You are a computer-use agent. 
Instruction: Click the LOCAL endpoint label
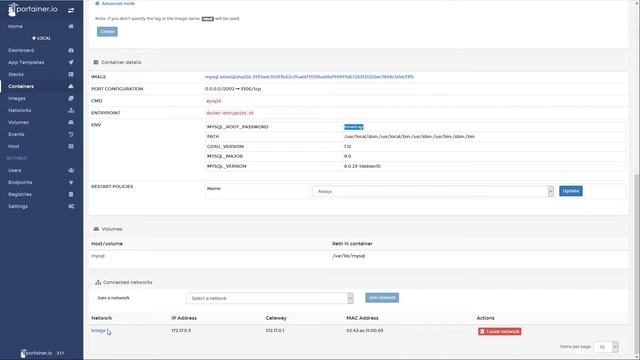(x=41, y=38)
